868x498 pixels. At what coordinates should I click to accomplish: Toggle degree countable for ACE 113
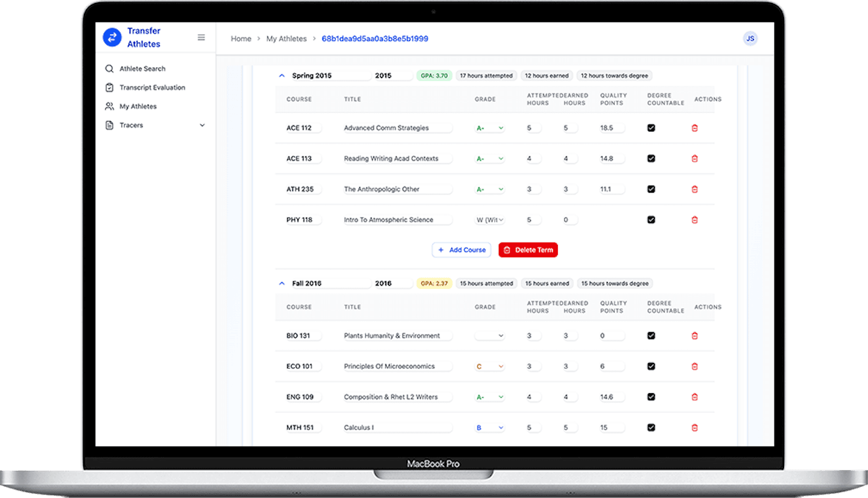pyautogui.click(x=651, y=159)
